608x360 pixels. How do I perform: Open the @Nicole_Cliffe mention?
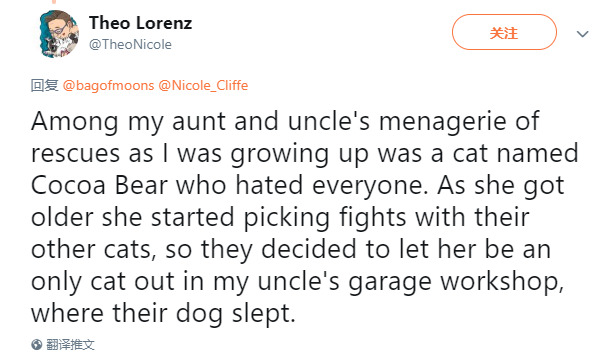[x=203, y=85]
